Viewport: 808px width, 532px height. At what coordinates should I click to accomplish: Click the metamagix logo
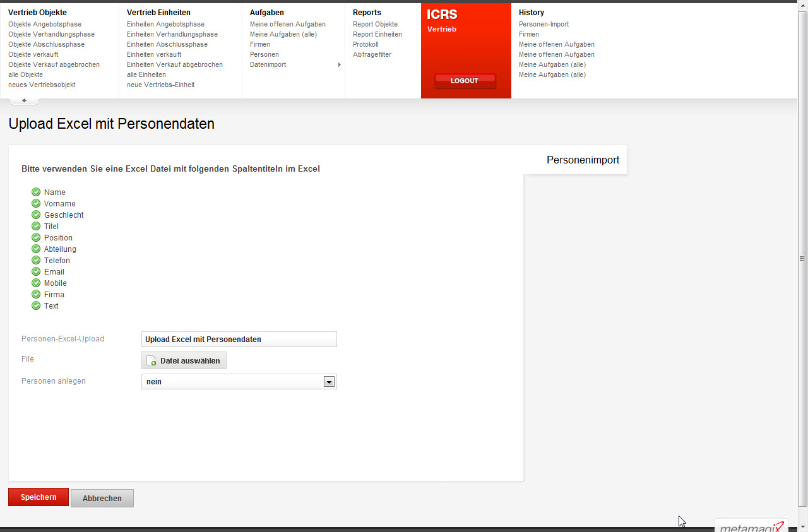pyautogui.click(x=752, y=527)
